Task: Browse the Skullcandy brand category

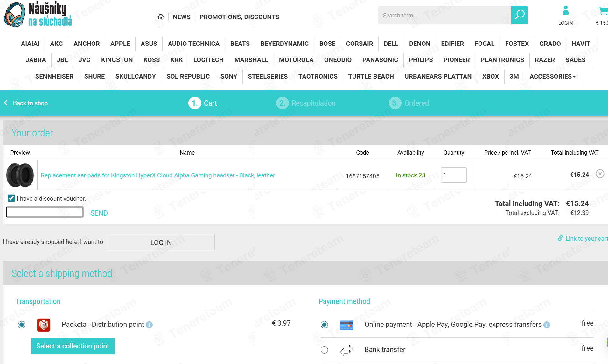Action: tap(136, 76)
